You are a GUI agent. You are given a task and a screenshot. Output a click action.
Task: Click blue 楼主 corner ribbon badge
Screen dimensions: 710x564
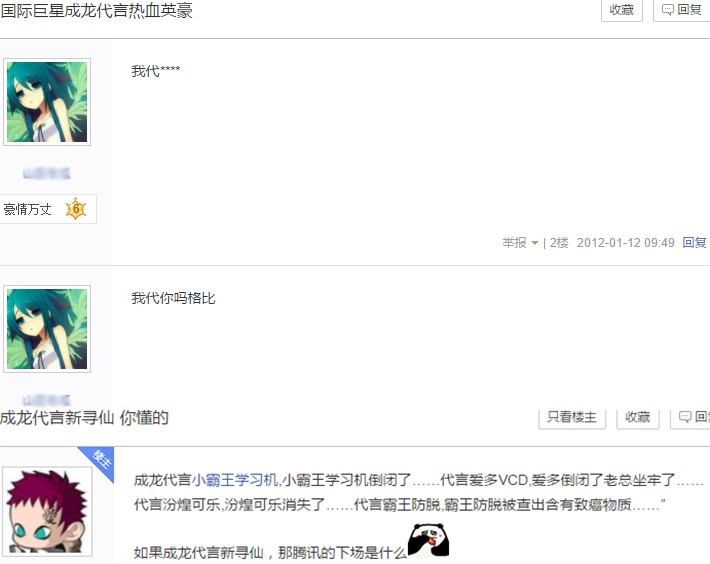click(101, 460)
